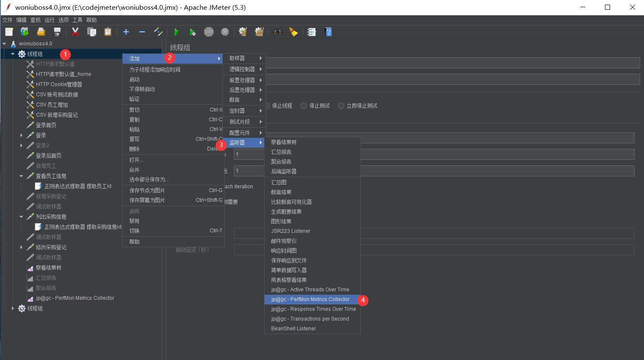Viewport: 644px width, 360px height.
Task: Select the 停止测试 radio button
Action: click(304, 106)
